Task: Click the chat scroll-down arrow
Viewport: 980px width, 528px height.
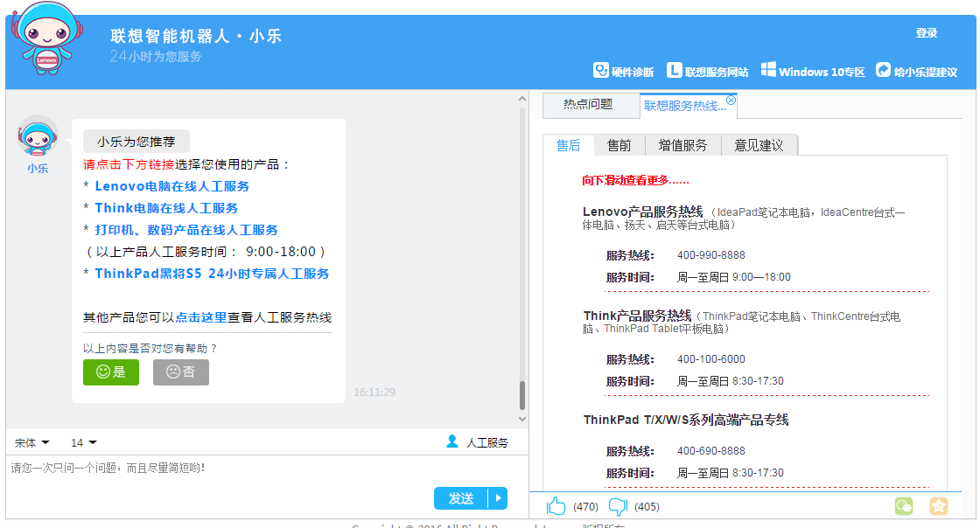Action: click(522, 419)
